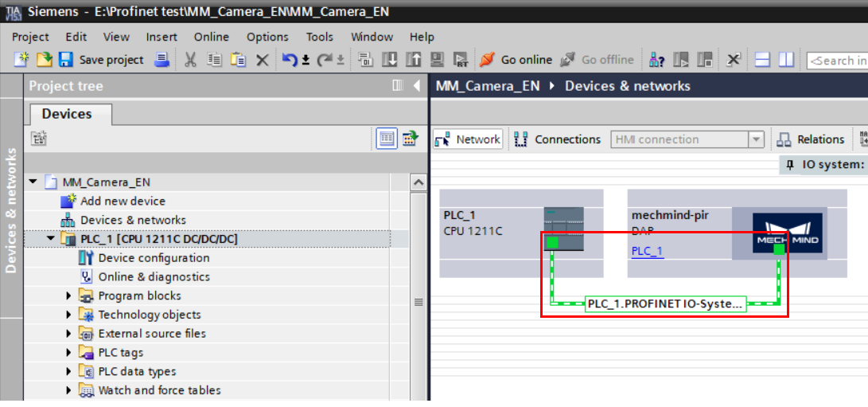Click the Search in project field

tap(837, 61)
